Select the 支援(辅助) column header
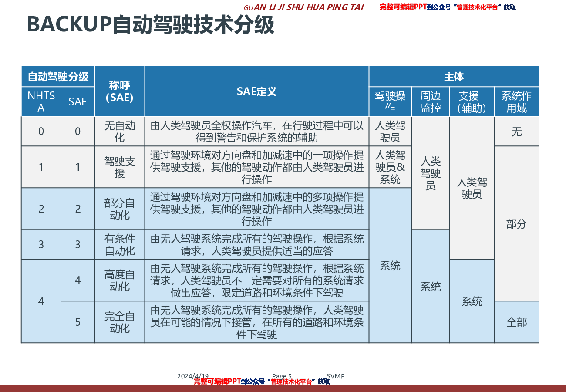 (472, 101)
